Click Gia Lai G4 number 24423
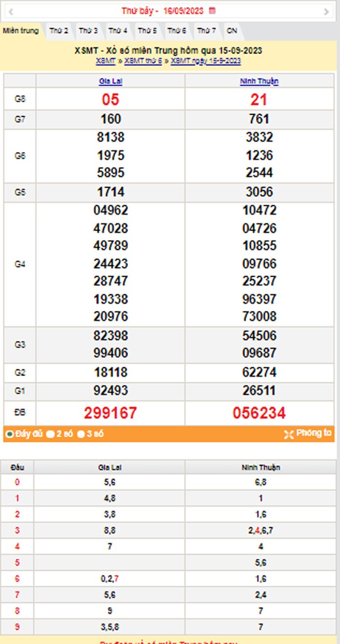340x644 pixels. 111,264
